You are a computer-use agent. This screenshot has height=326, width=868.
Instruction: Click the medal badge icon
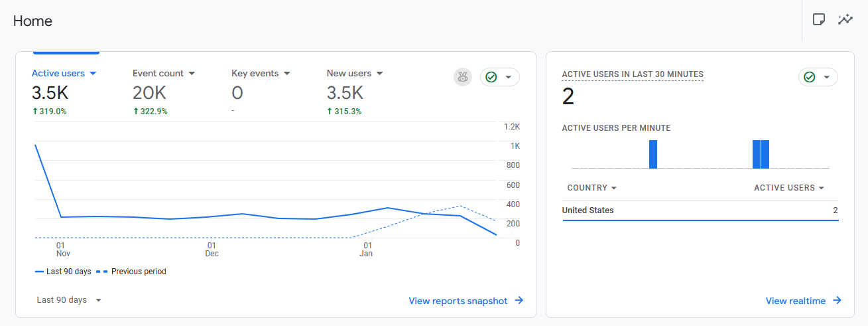click(x=462, y=77)
